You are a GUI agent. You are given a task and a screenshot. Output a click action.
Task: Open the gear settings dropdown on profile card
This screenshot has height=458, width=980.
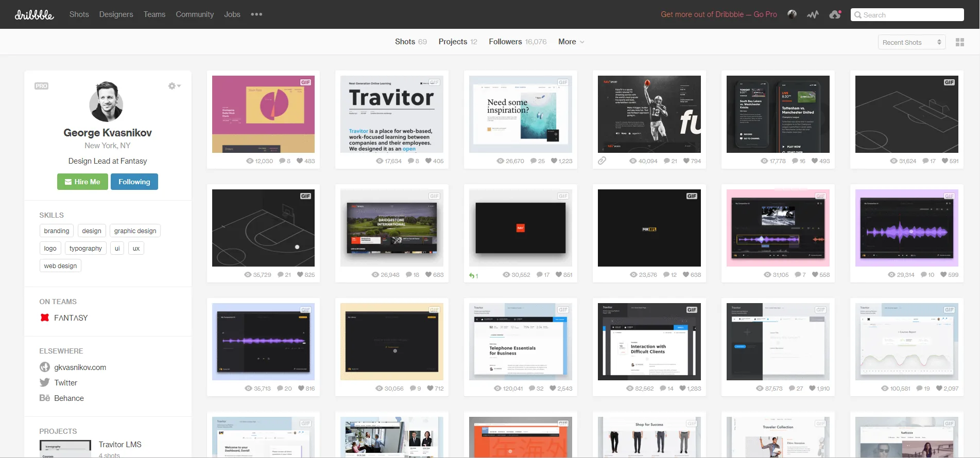click(175, 86)
